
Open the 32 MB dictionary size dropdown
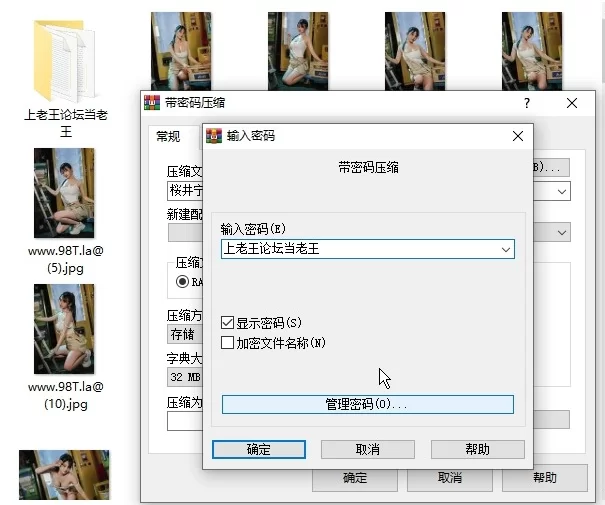click(185, 377)
